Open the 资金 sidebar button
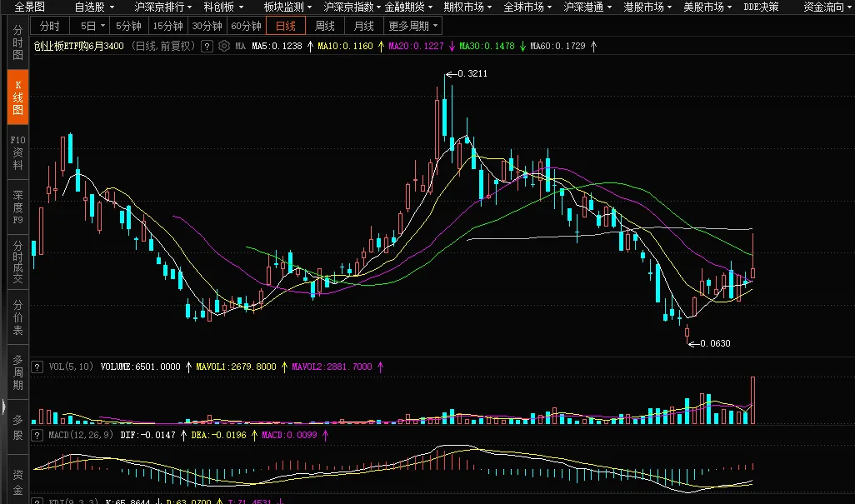855x504 pixels. click(x=17, y=482)
